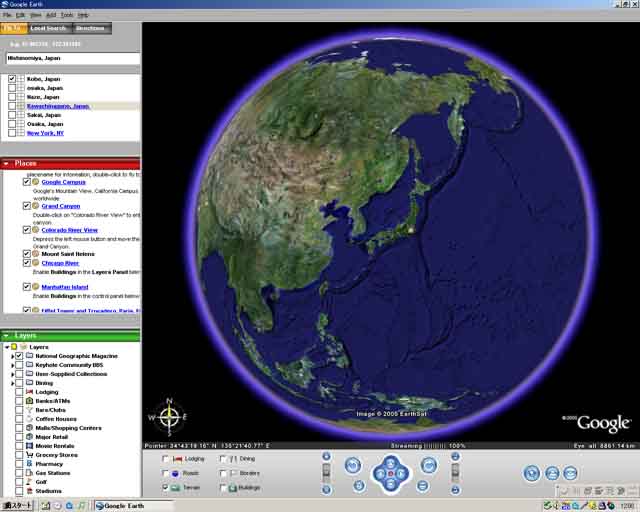Open the Add menu
This screenshot has width=640, height=512.
pos(51,15)
